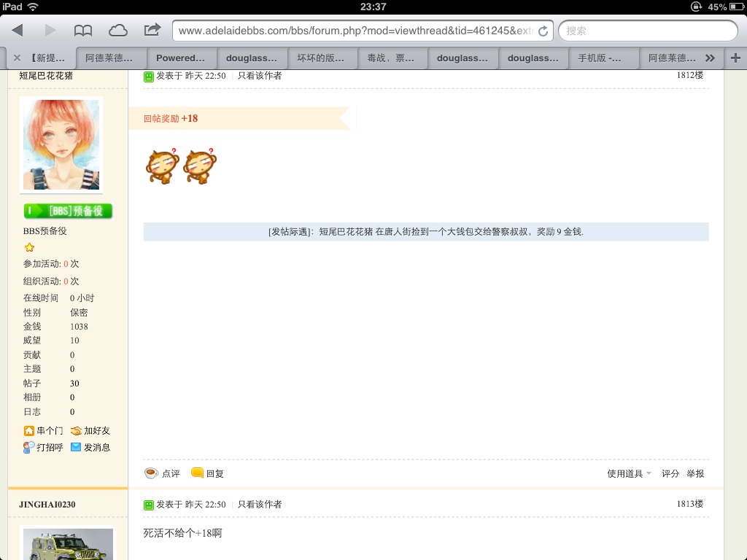The height and width of the screenshot is (560, 747).
Task: Click 发消息 to send message
Action: pos(90,448)
